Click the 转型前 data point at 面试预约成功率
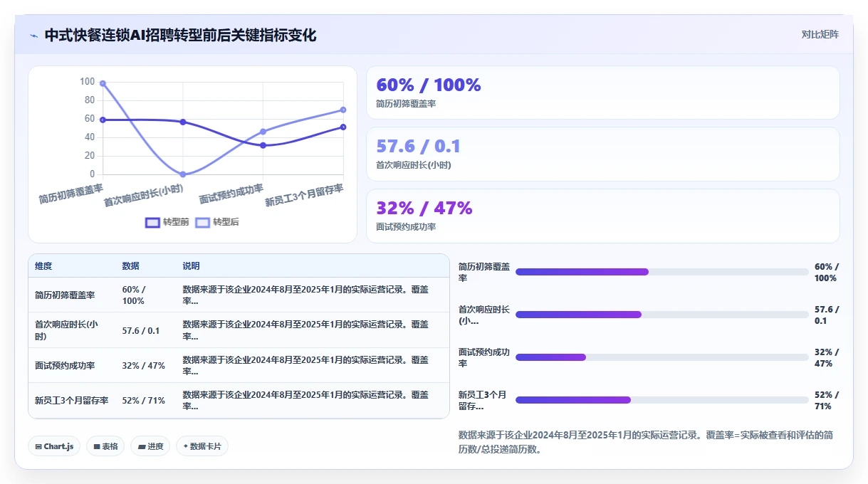868x484 pixels. point(263,145)
